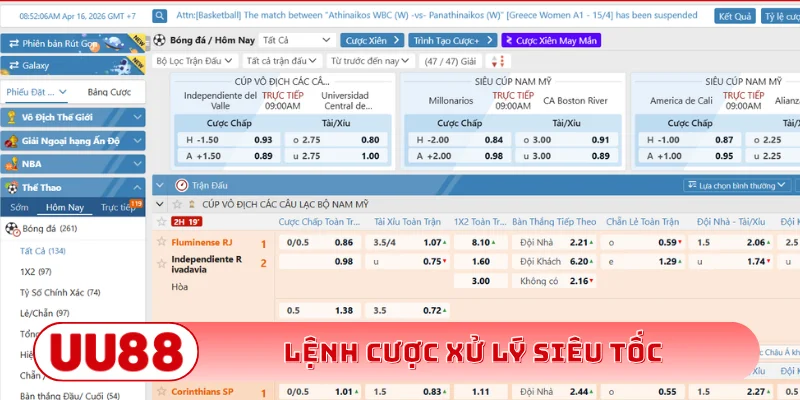The width and height of the screenshot is (800, 400).
Task: Open Tất cả trận đấu dropdown
Action: 282,61
